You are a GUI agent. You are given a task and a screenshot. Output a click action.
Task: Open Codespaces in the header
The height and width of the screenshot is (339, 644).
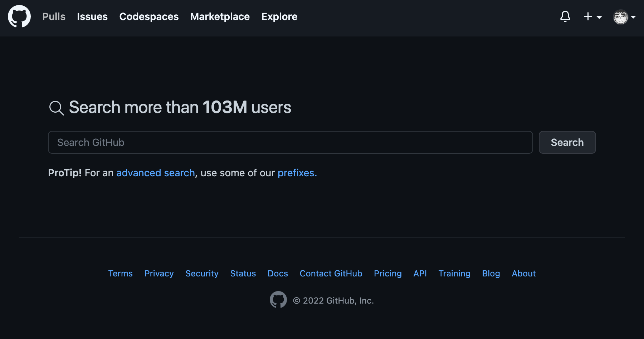(x=149, y=16)
